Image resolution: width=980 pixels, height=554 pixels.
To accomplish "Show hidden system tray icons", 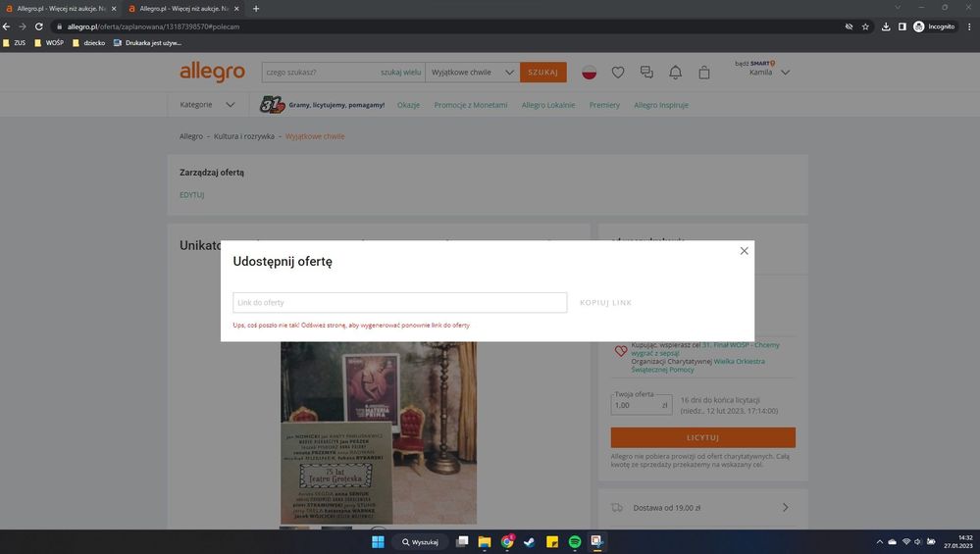I will (x=879, y=541).
